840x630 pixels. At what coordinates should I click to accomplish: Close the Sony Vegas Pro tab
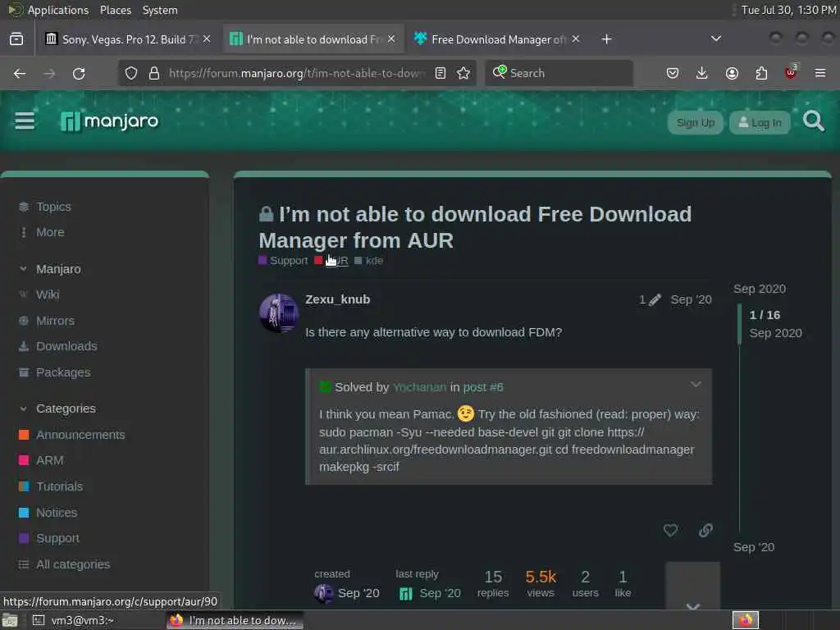pyautogui.click(x=207, y=39)
